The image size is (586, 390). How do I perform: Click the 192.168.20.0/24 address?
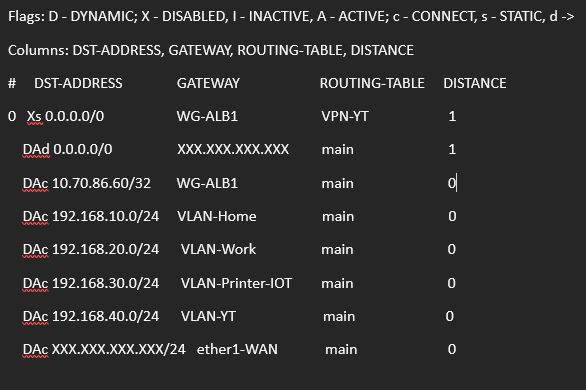coord(105,249)
